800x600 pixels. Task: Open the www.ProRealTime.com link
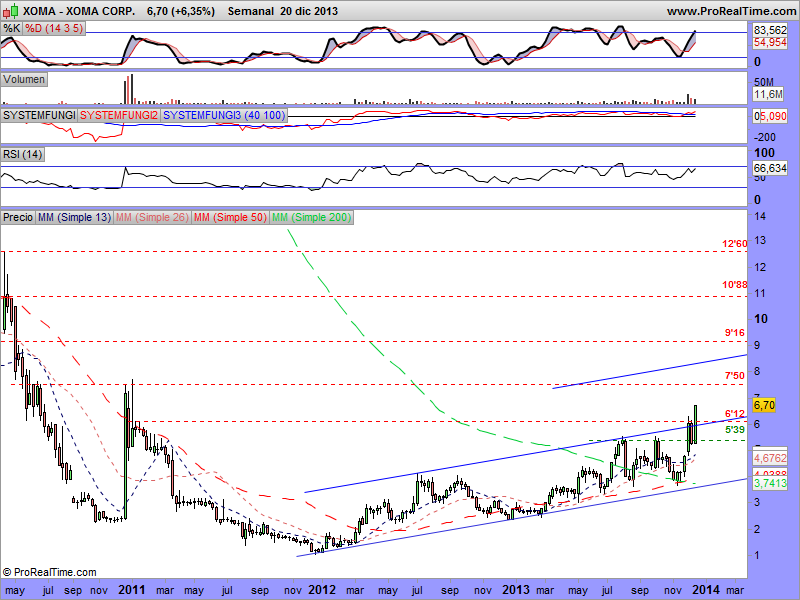tap(731, 11)
